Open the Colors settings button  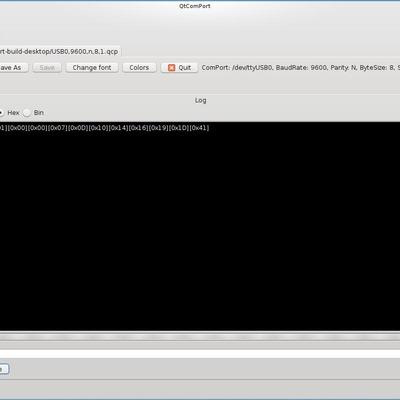click(139, 68)
